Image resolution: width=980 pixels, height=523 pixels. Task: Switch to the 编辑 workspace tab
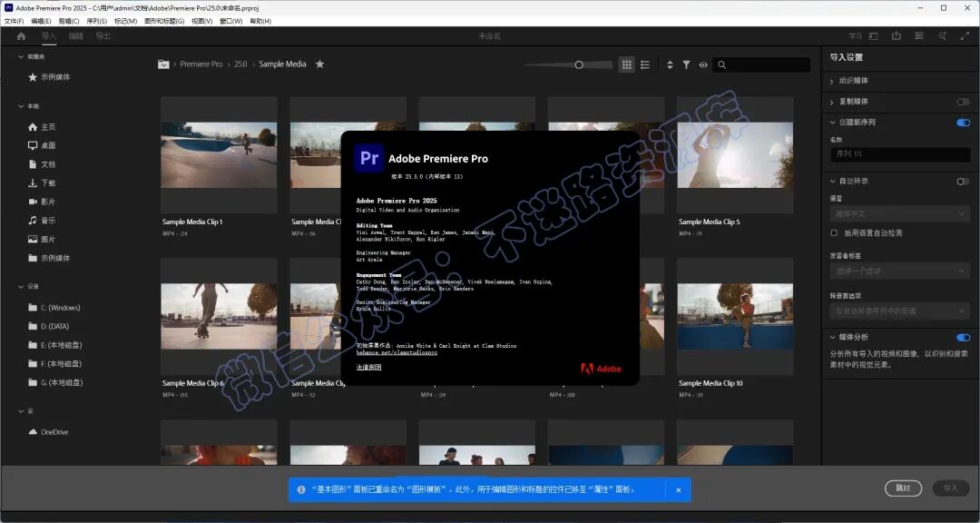(x=75, y=36)
